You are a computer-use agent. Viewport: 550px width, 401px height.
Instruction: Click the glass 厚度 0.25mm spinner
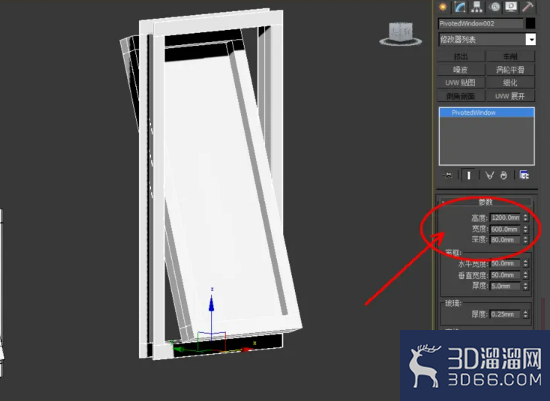coord(525,314)
